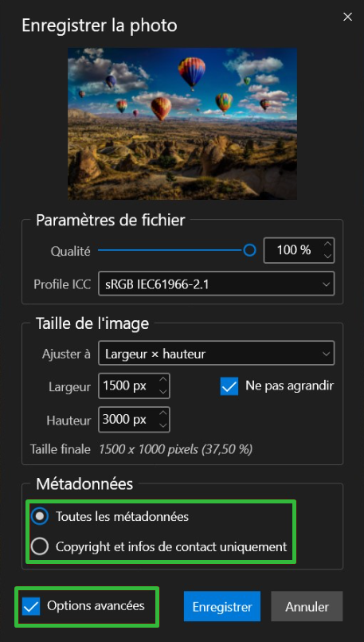The height and width of the screenshot is (642, 364).
Task: Open the Profile ICC dropdown
Action: (x=216, y=284)
